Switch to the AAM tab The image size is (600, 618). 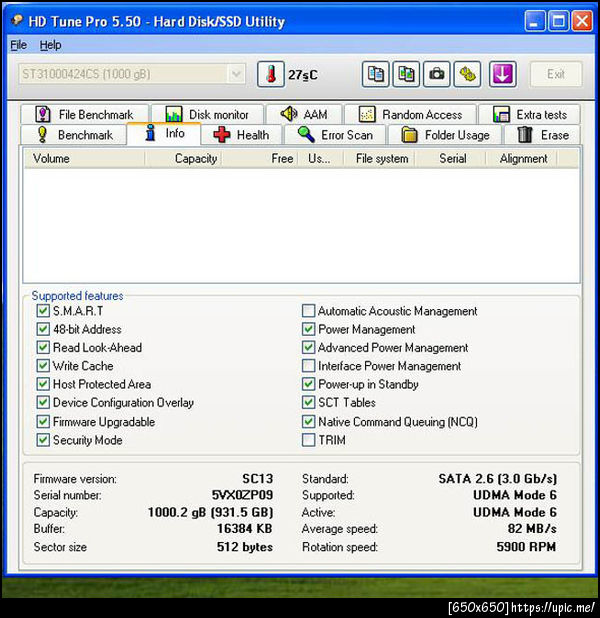304,114
